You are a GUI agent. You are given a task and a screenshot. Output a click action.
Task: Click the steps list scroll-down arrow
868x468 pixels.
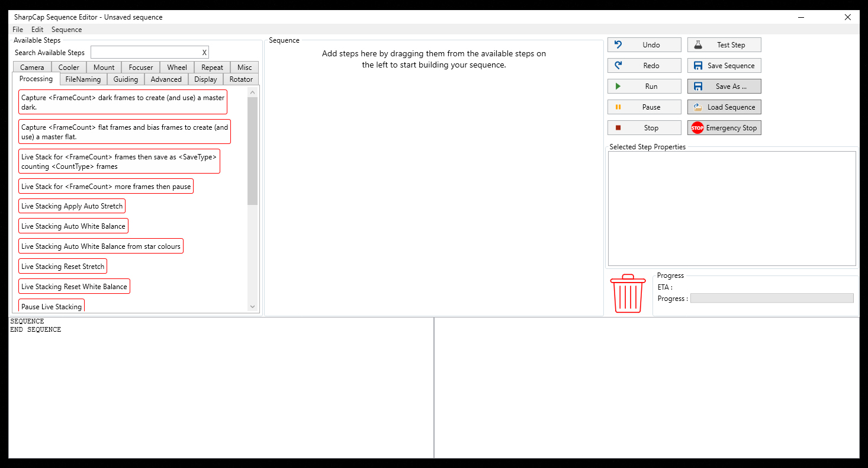coord(253,307)
